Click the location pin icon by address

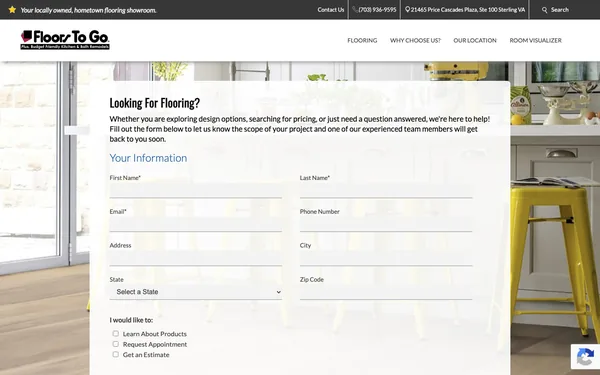pos(408,10)
